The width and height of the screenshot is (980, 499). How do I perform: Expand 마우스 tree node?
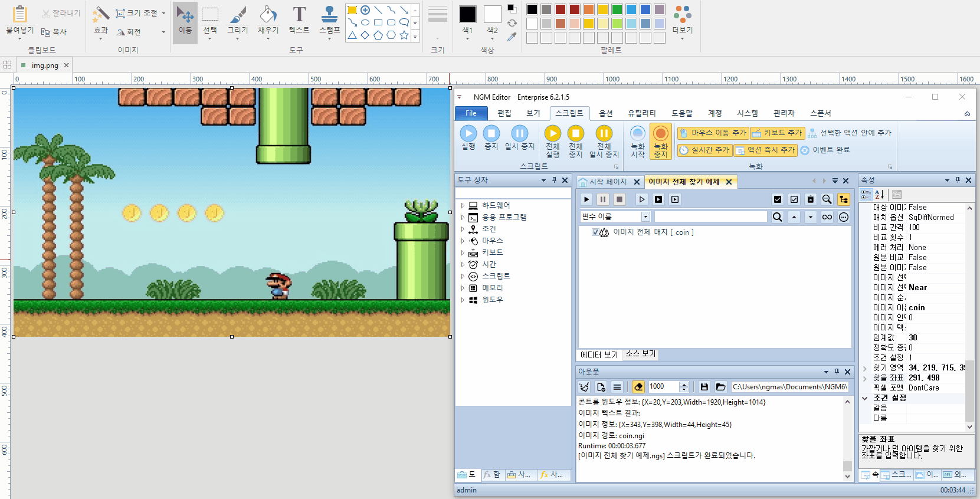463,241
